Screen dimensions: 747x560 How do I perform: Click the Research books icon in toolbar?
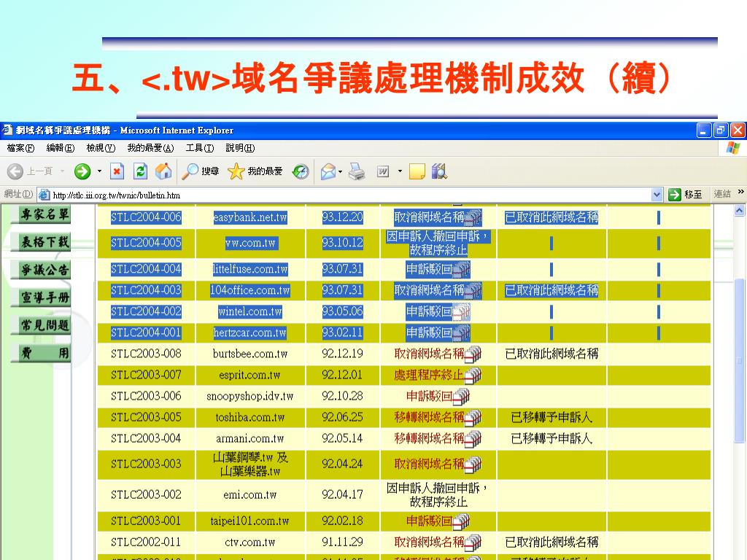[439, 171]
